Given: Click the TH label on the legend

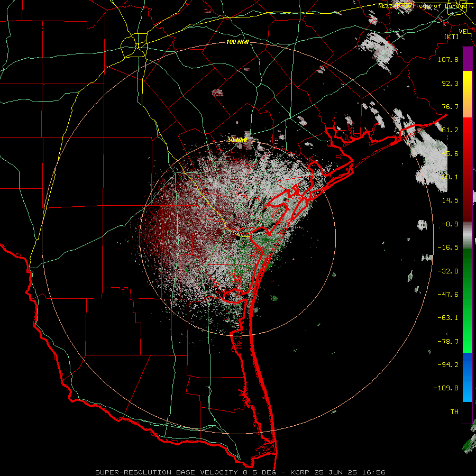Looking at the screenshot, I should pyautogui.click(x=454, y=412).
